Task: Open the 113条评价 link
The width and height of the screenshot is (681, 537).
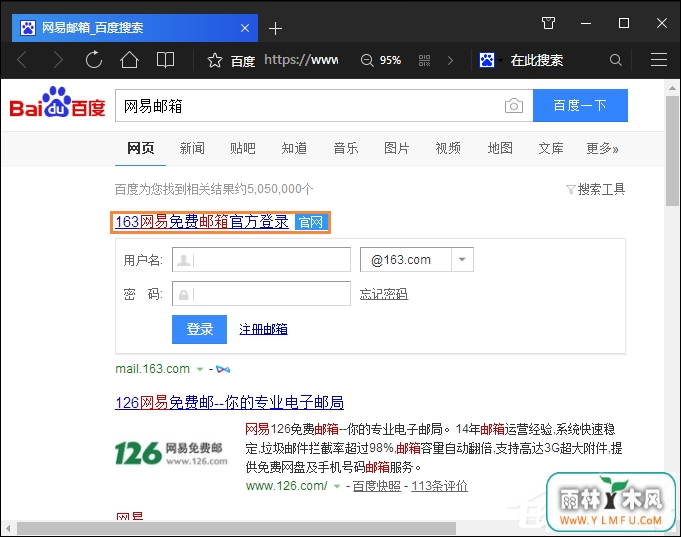Action: (440, 486)
